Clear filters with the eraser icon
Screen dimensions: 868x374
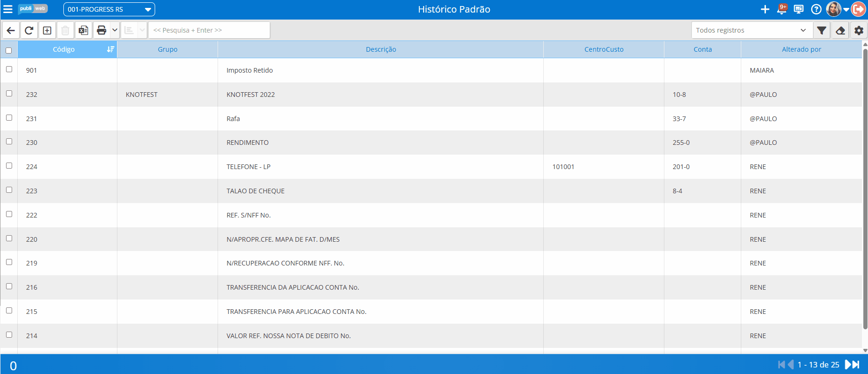coord(840,30)
